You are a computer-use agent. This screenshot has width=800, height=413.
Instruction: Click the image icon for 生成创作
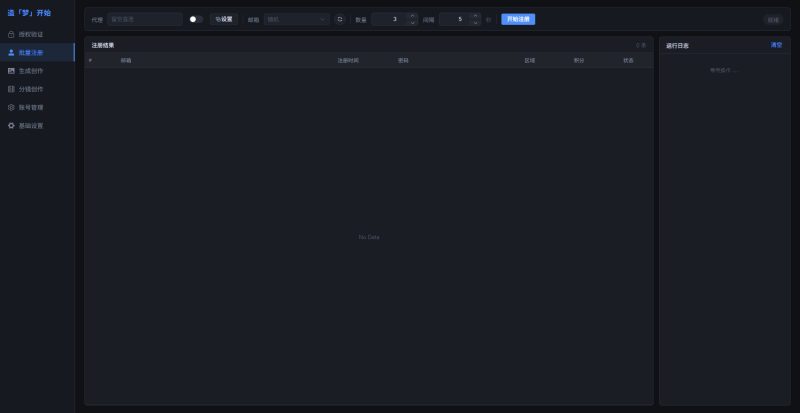(x=11, y=71)
